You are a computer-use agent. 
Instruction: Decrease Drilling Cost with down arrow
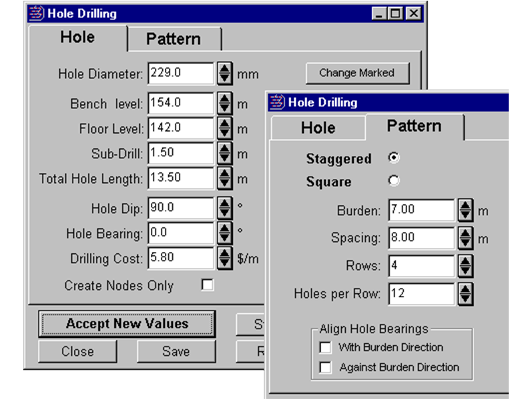click(x=225, y=263)
